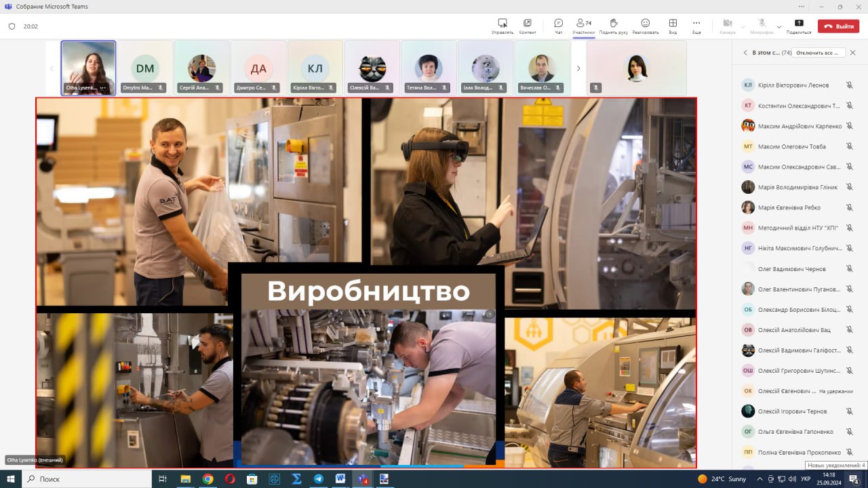Viewport: 868px width, 488px height.
Task: Show next participants with right gallery arrow
Action: (578, 68)
